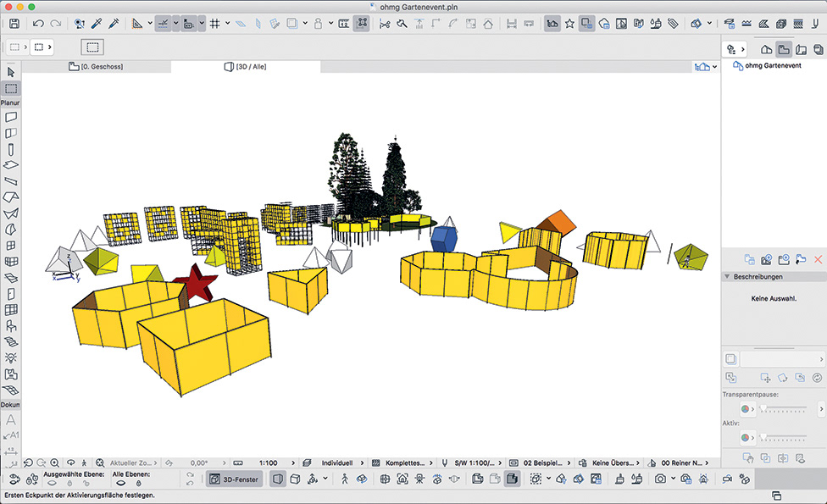827x504 pixels.
Task: Click the 3D-Fenster button
Action: (234, 479)
